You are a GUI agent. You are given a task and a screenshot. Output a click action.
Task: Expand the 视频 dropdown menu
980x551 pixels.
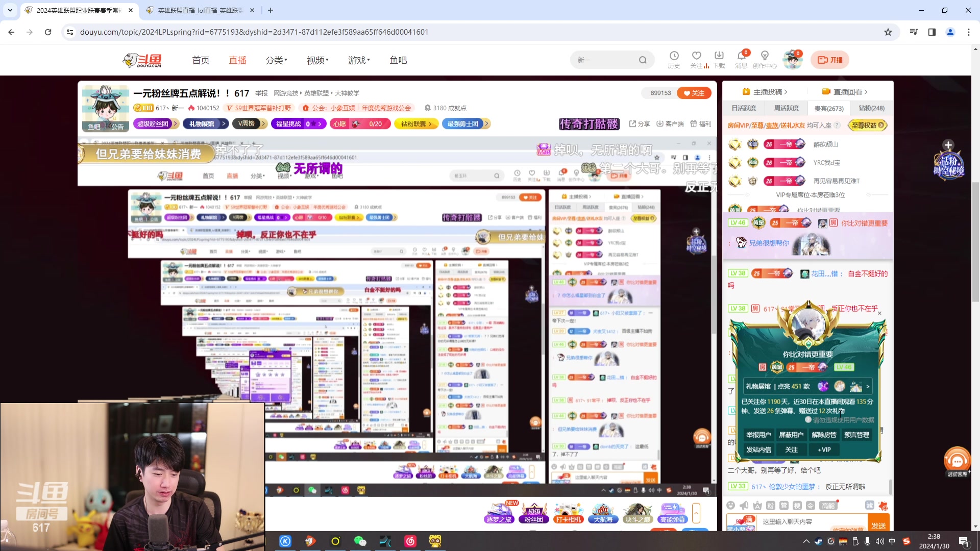(x=317, y=60)
